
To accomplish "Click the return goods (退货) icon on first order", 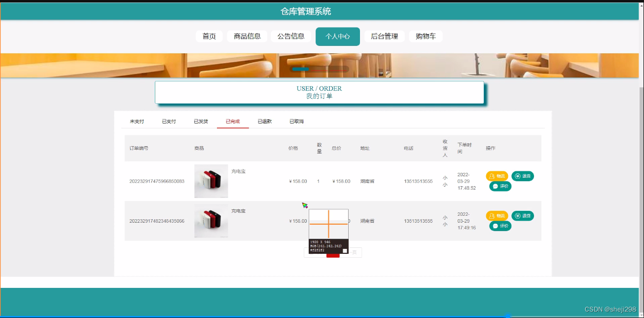I will coord(522,176).
